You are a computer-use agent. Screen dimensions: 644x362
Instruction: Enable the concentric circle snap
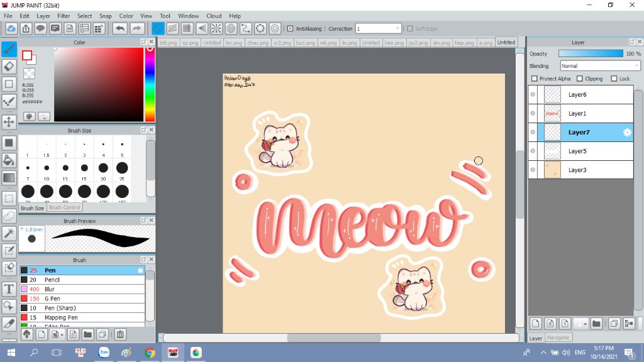231,29
